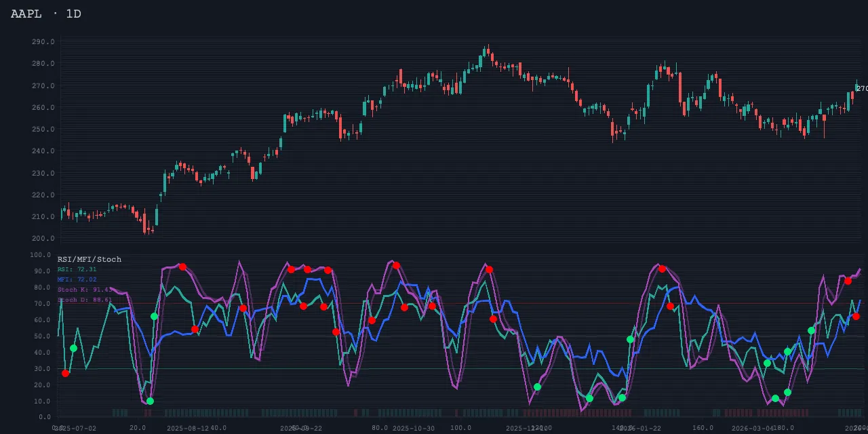The image size is (868, 434).
Task: Click the 100.0 label on oscillator axis
Action: click(41, 255)
